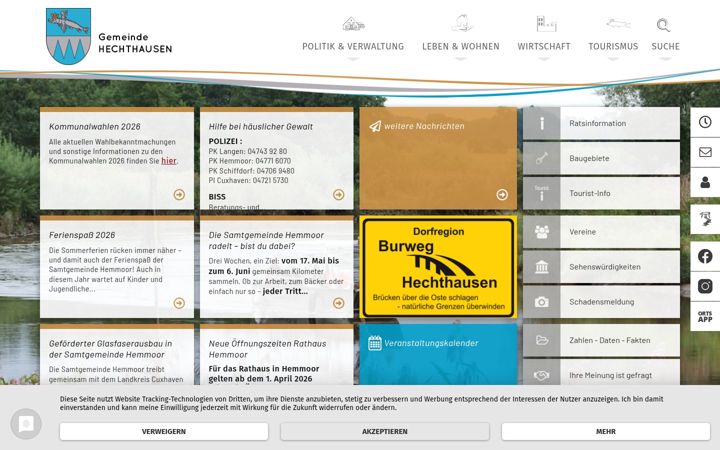Open Die Samtgemeinde Hemmoor radelt title
This screenshot has width=720, height=450.
(x=266, y=241)
